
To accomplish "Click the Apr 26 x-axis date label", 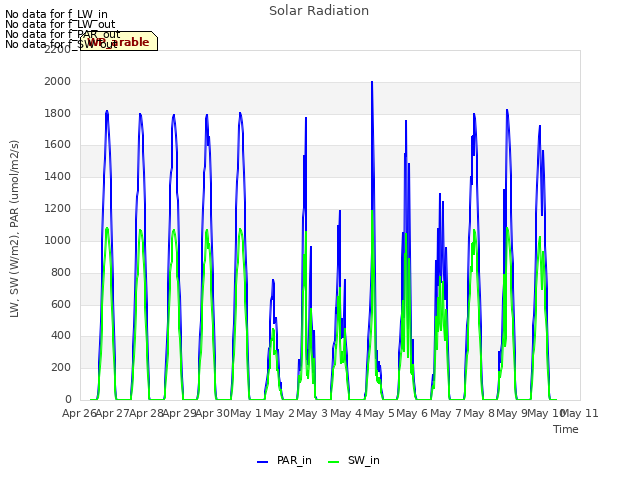I will tap(79, 413).
